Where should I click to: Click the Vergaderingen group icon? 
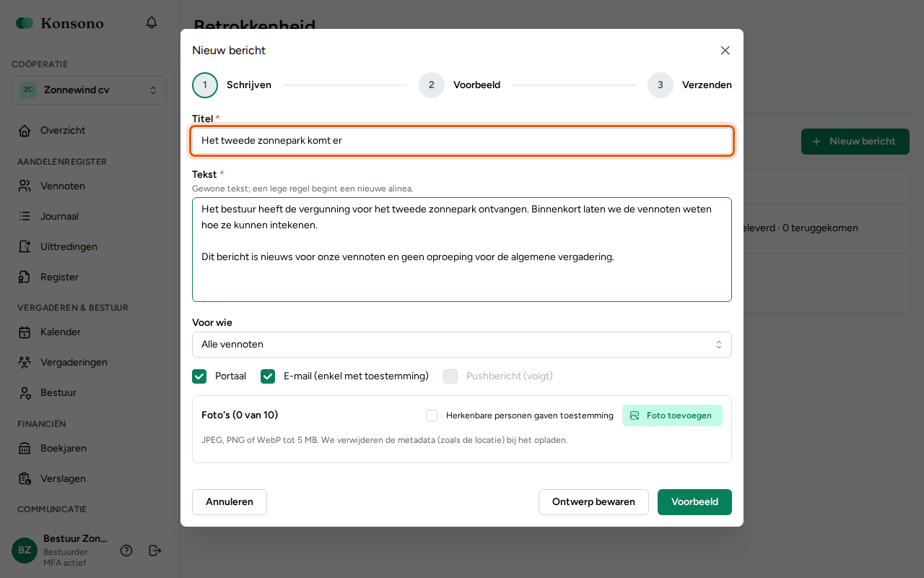coord(25,363)
